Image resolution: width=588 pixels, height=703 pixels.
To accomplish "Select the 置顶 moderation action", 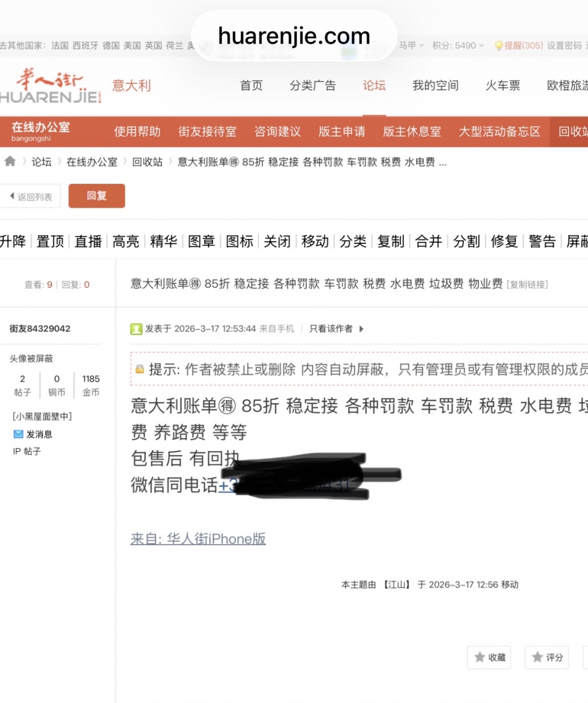I will click(x=50, y=241).
